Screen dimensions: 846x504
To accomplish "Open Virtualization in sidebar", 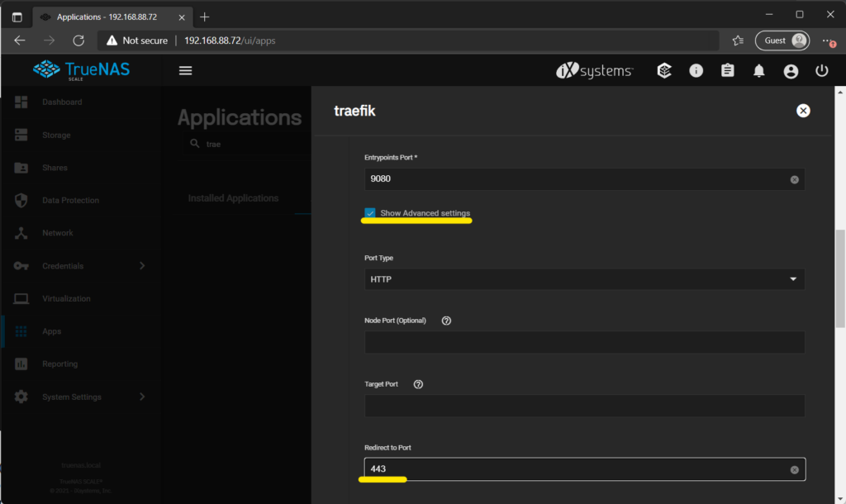I will click(66, 298).
